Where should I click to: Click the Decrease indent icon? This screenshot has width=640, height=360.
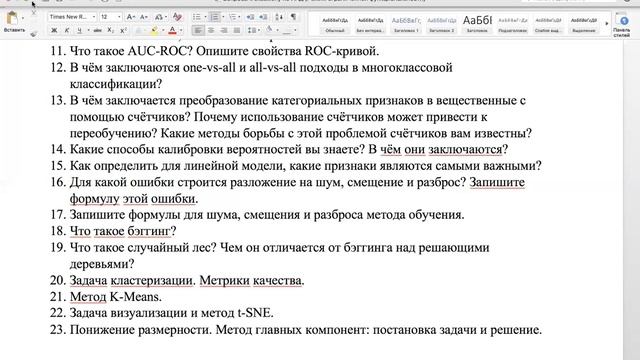click(x=250, y=17)
